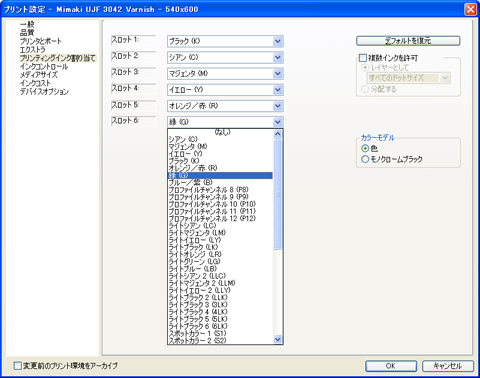Close the プリント設定 dialog window
480x378 pixels.
tap(470, 9)
